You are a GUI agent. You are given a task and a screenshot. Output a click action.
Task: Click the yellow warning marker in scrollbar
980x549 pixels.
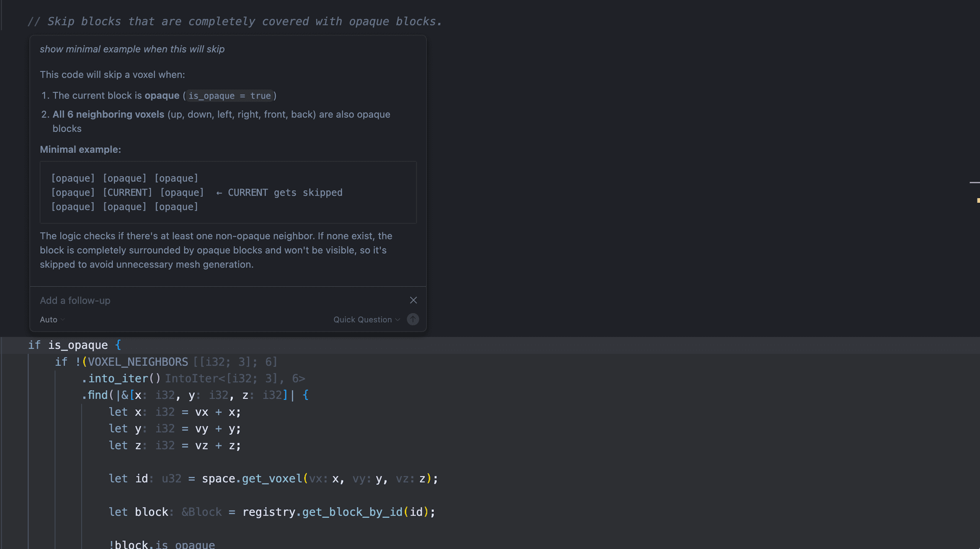point(977,201)
